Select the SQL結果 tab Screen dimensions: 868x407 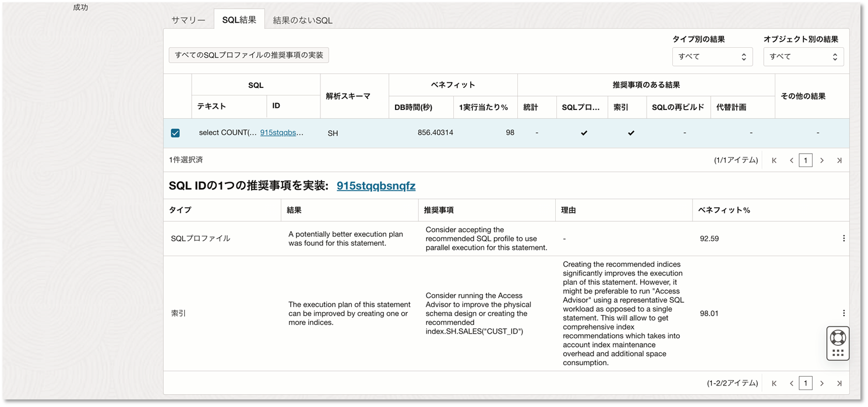click(239, 20)
